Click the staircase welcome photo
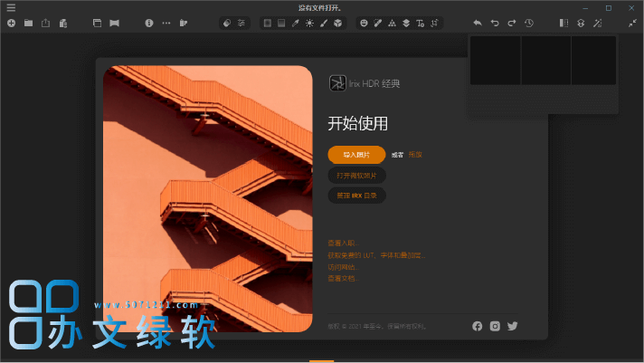This screenshot has width=644, height=363. point(208,198)
